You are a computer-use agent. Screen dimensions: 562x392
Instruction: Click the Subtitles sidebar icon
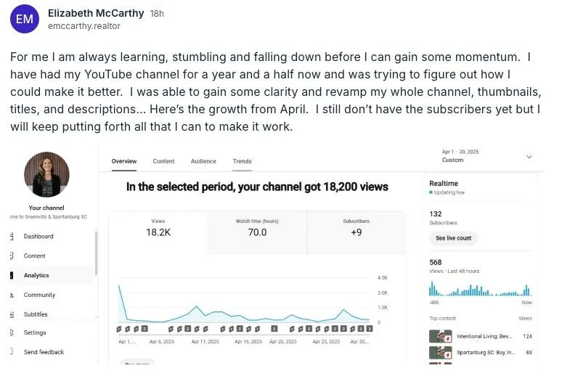click(x=12, y=314)
